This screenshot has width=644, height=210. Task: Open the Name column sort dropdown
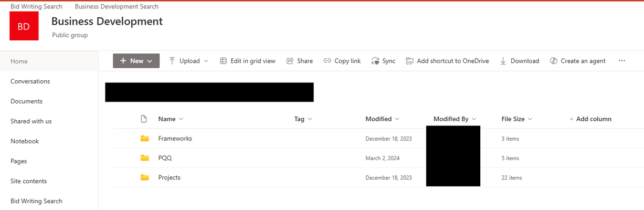click(x=181, y=119)
